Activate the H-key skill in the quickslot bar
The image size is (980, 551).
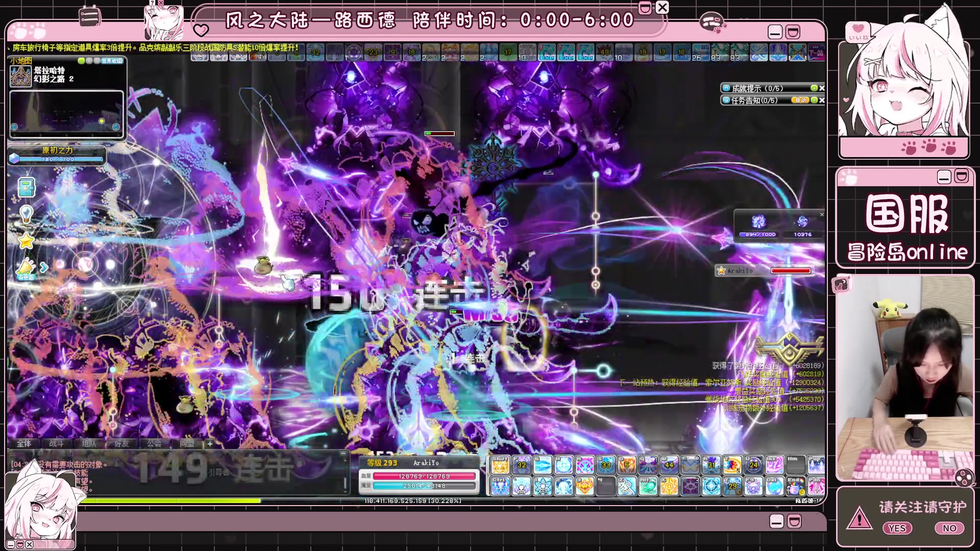coord(563,465)
